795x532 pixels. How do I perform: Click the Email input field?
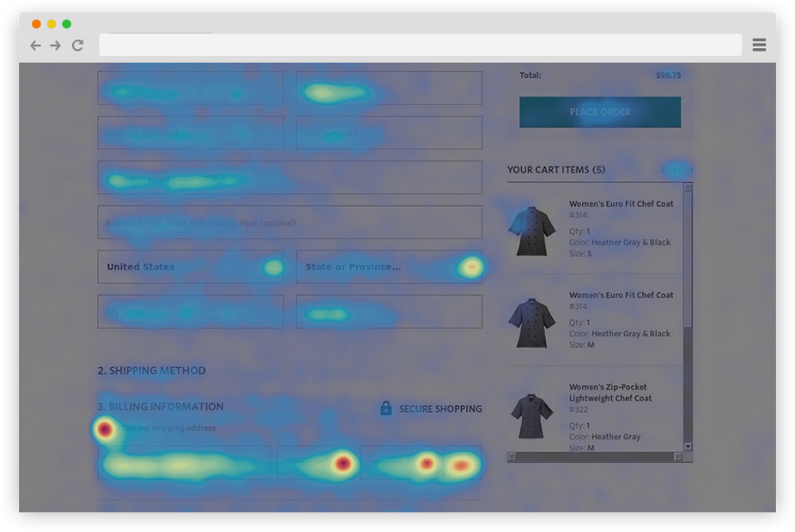pos(191,88)
